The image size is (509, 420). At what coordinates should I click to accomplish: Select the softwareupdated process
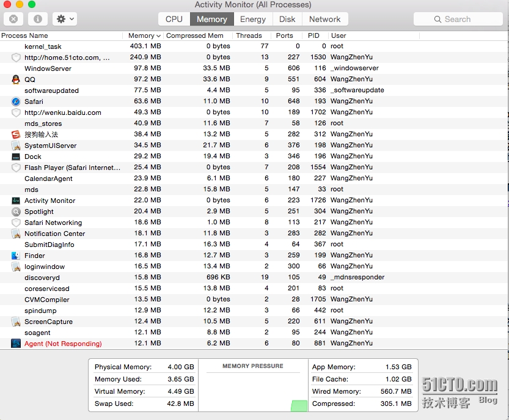click(x=253, y=90)
